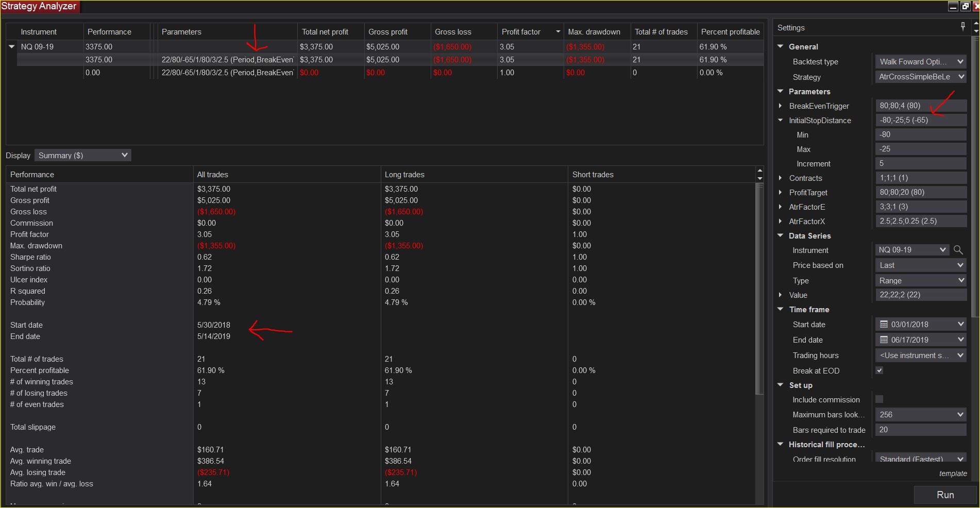Image resolution: width=980 pixels, height=508 pixels.
Task: Open the Start date calendar icon
Action: (884, 324)
